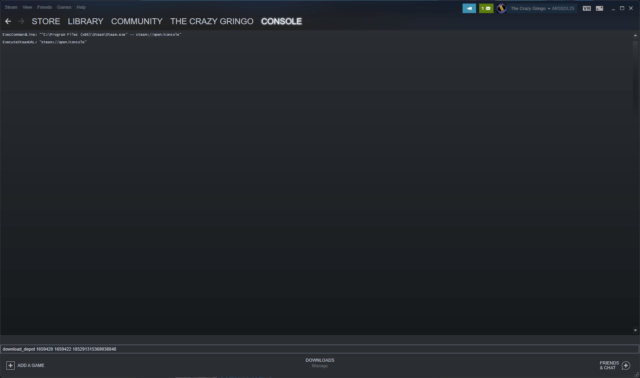Switch to the LIBRARY tab
The height and width of the screenshot is (378, 640).
coord(85,21)
